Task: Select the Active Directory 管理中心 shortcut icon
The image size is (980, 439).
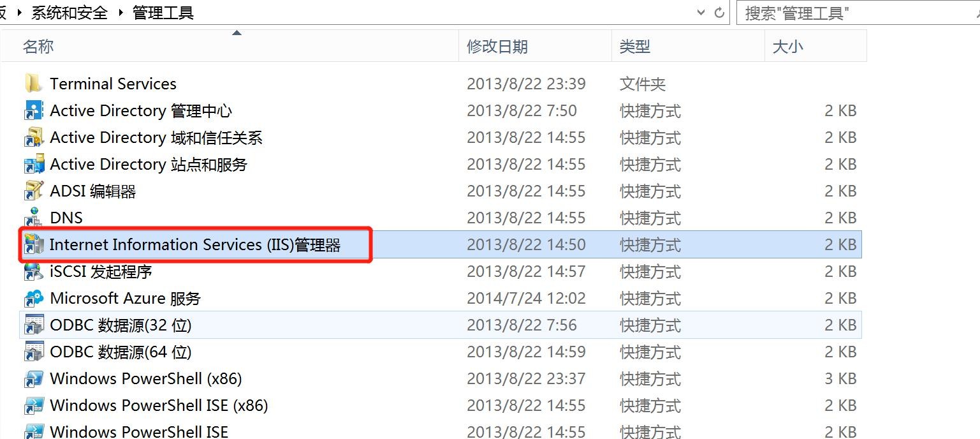Action: pos(33,110)
